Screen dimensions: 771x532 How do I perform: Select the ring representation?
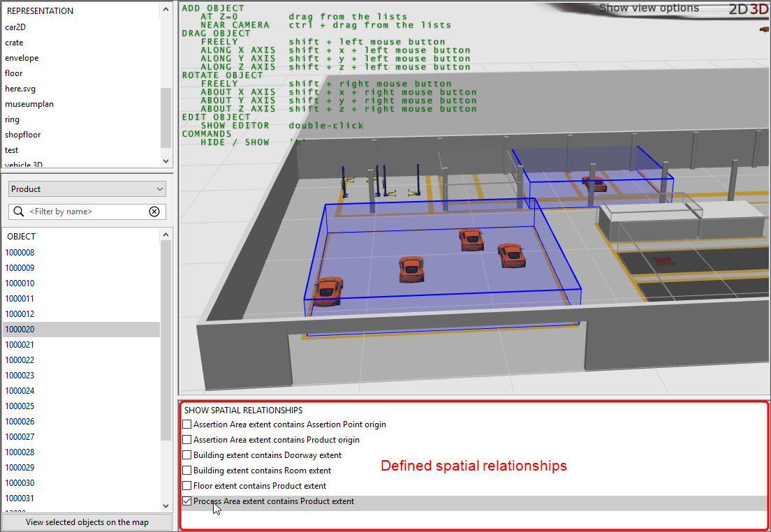82,119
